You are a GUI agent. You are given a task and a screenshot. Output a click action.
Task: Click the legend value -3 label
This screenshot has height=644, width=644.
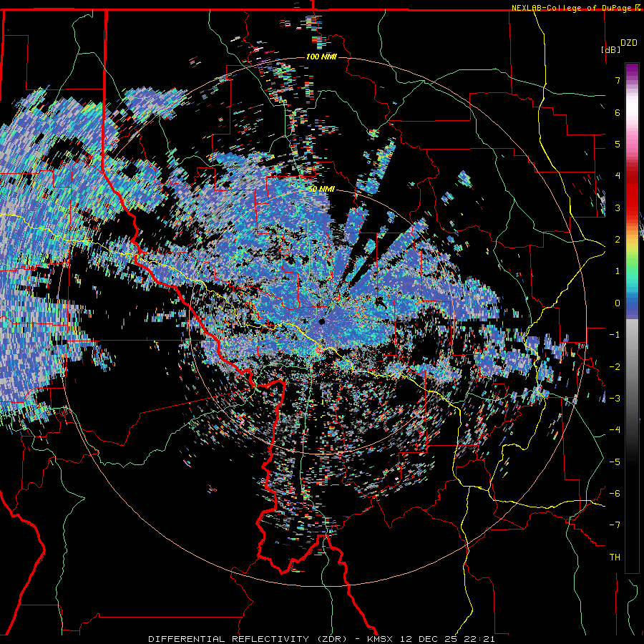615,398
